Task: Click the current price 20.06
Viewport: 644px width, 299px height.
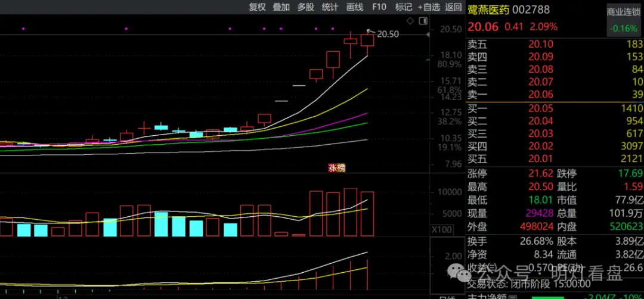Action: [x=483, y=27]
